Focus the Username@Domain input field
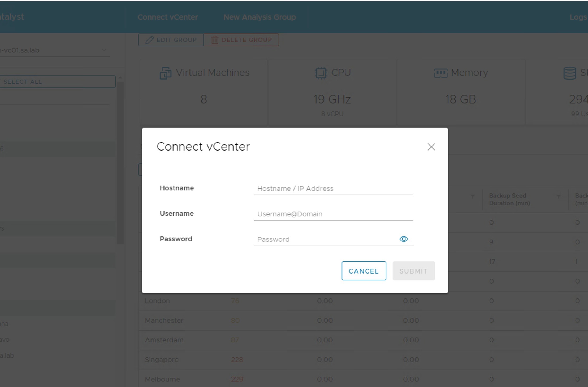Screen dimensions: 588x387 pos(333,214)
